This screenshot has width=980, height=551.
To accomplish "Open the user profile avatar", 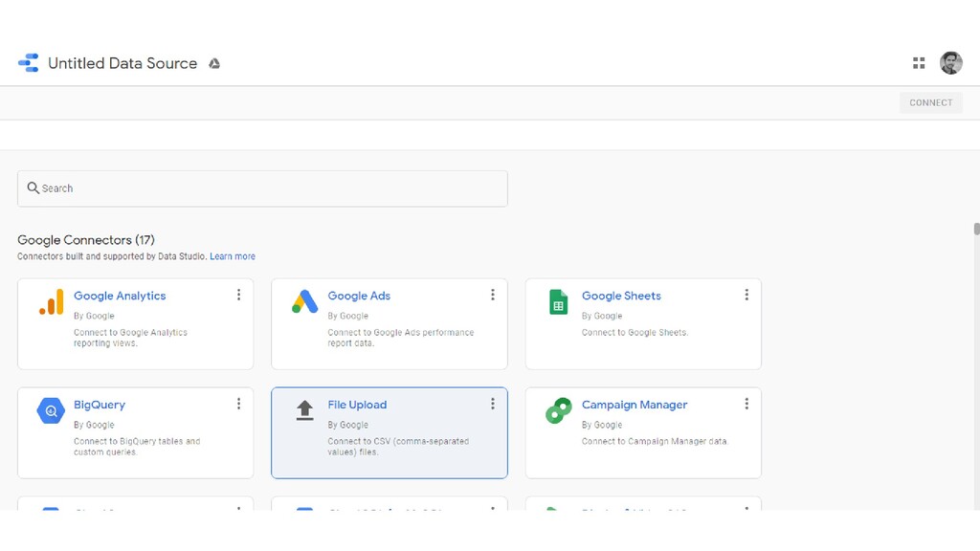I will click(950, 63).
